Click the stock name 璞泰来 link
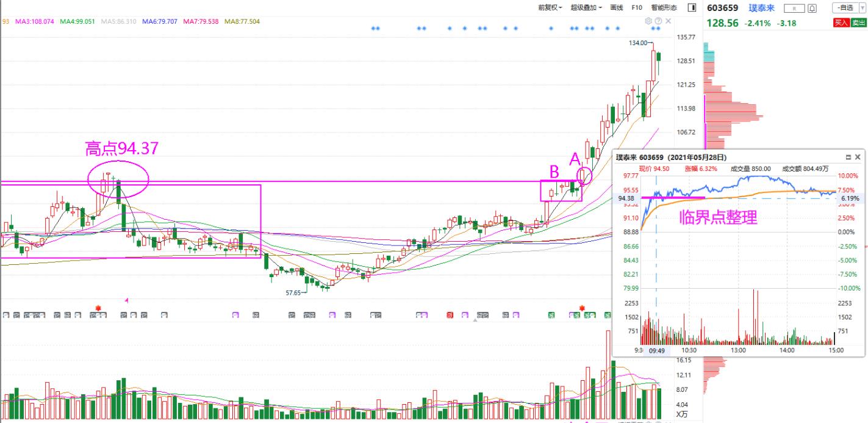The image size is (868, 423). 762,8
